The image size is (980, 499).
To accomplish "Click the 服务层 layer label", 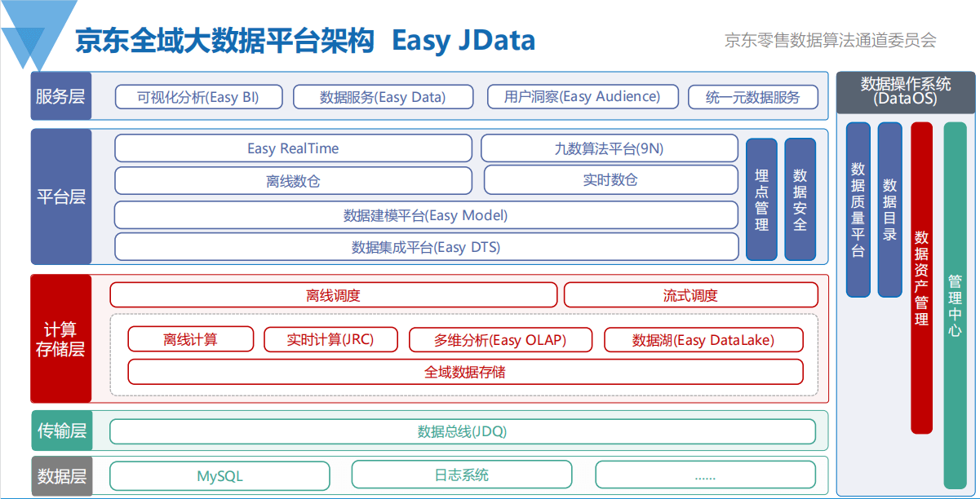I will (x=61, y=95).
